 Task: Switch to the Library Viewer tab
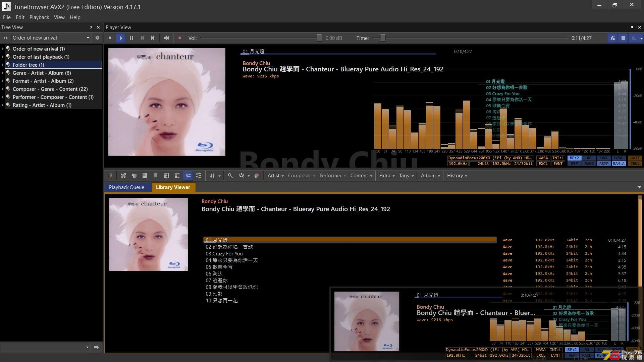point(173,187)
